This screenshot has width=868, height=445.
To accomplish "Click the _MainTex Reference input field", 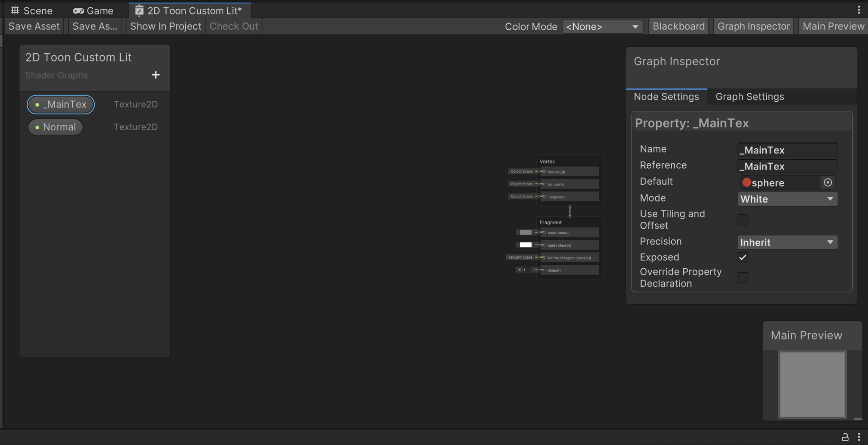I will [x=787, y=166].
